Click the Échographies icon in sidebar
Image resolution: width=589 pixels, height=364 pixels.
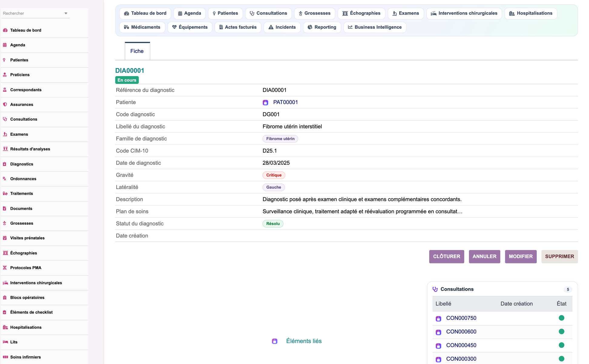5,253
